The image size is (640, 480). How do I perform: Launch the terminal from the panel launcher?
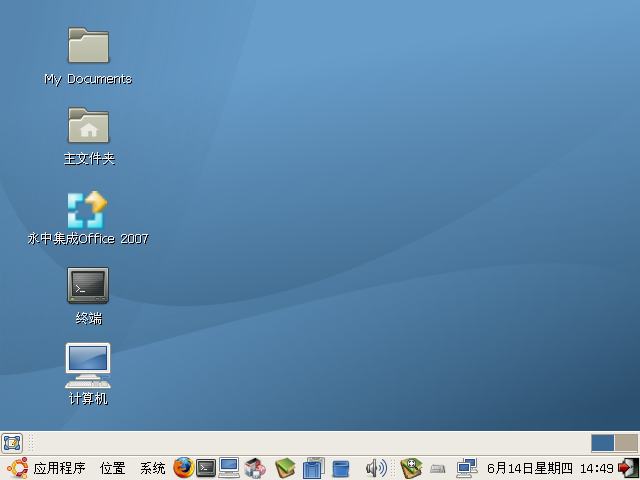(206, 468)
